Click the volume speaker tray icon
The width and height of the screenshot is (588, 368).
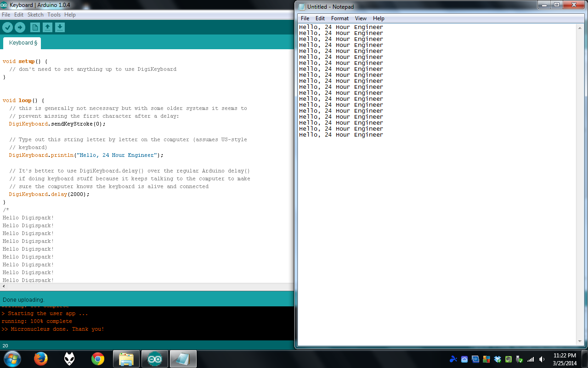point(542,359)
